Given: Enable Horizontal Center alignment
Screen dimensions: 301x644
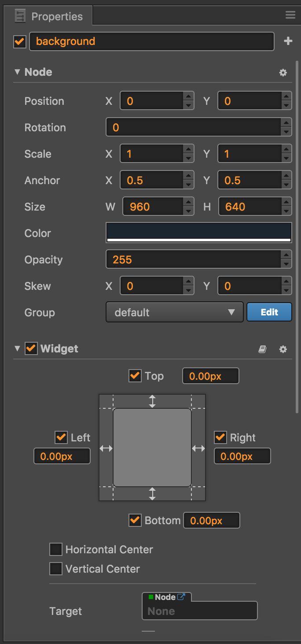Looking at the screenshot, I should [56, 549].
